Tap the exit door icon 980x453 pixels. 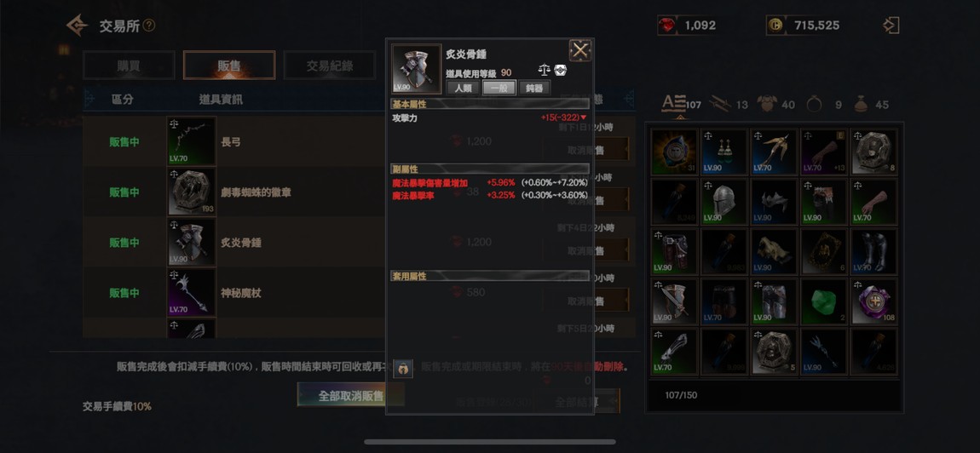click(x=891, y=26)
